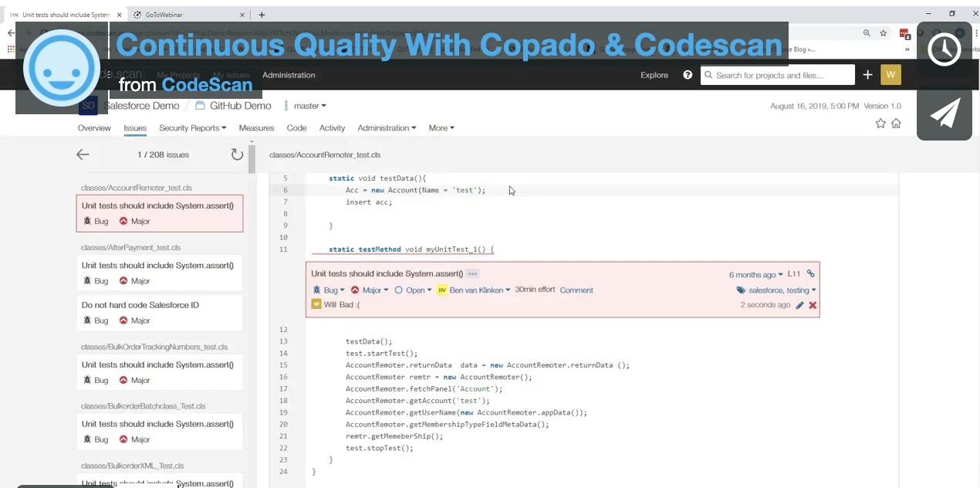Click code line 11 testMethod declaration
The width and height of the screenshot is (980, 488).
click(411, 249)
